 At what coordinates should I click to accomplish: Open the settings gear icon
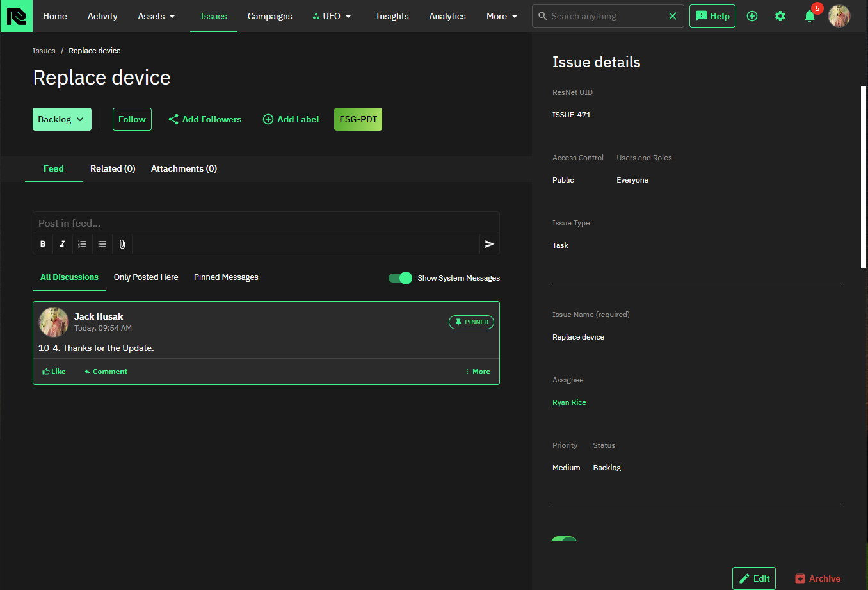pyautogui.click(x=780, y=16)
